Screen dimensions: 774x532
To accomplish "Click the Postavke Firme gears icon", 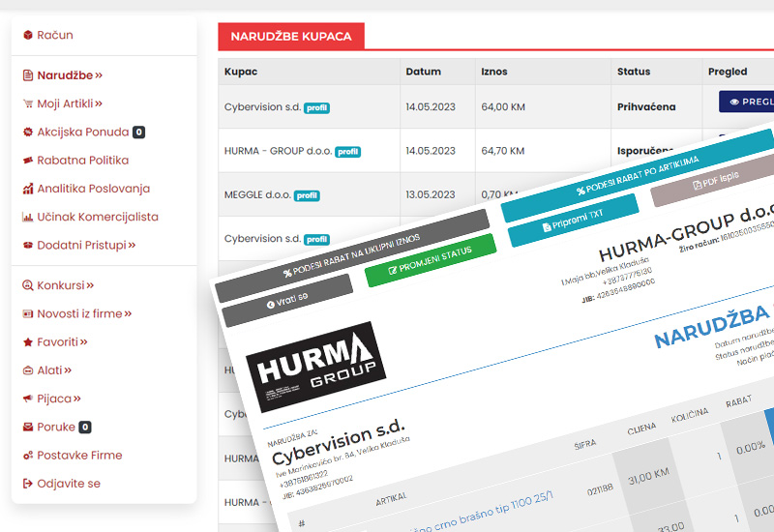I will pos(28,455).
